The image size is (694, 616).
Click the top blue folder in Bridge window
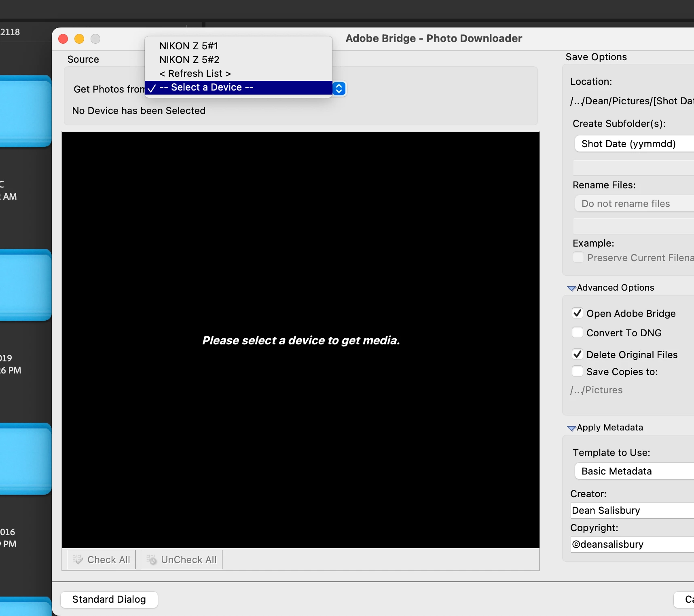coord(25,111)
